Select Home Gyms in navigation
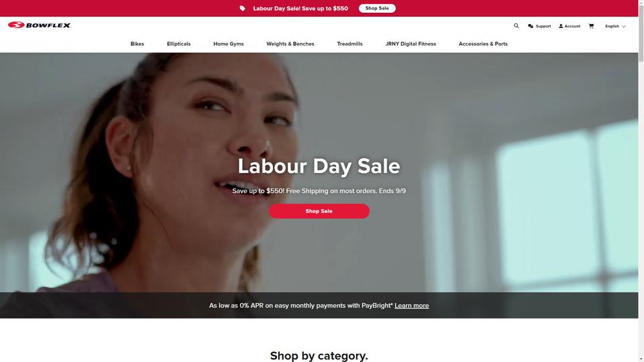The height and width of the screenshot is (362, 644). coord(228,44)
